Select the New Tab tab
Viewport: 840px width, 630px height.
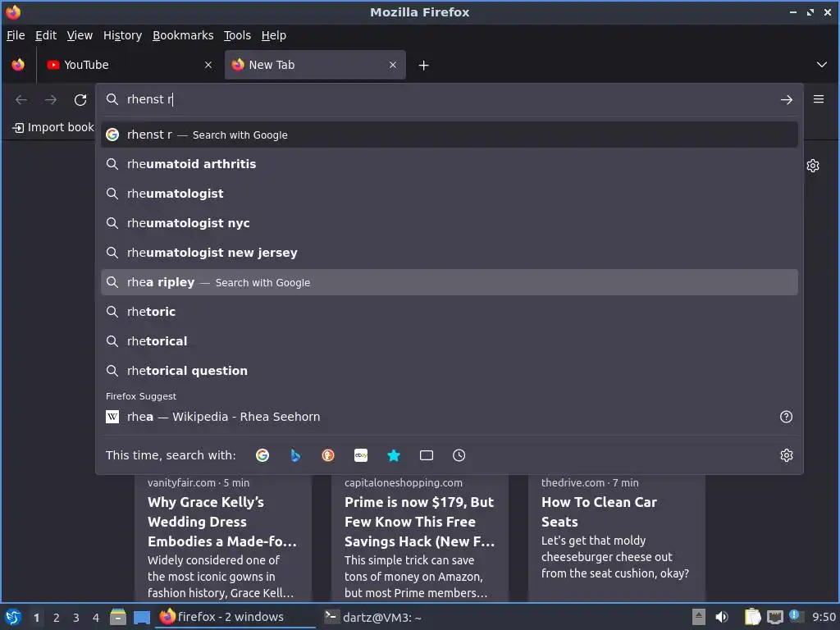(315, 65)
